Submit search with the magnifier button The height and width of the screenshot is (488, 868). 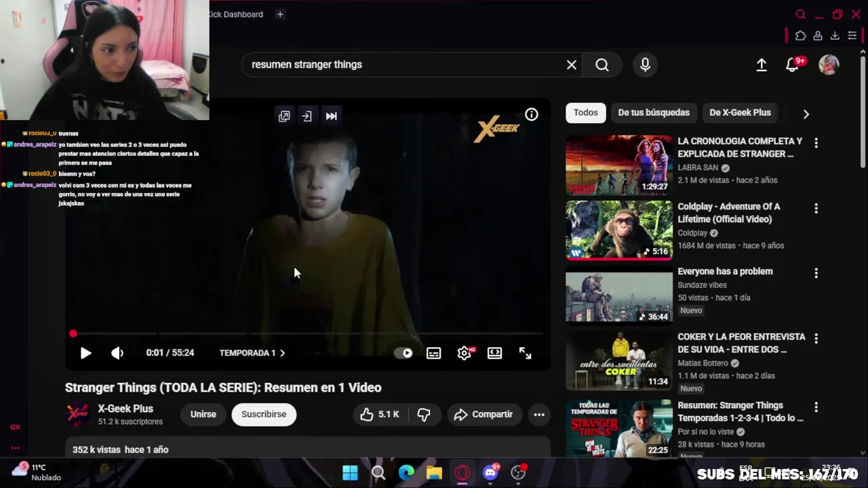602,64
